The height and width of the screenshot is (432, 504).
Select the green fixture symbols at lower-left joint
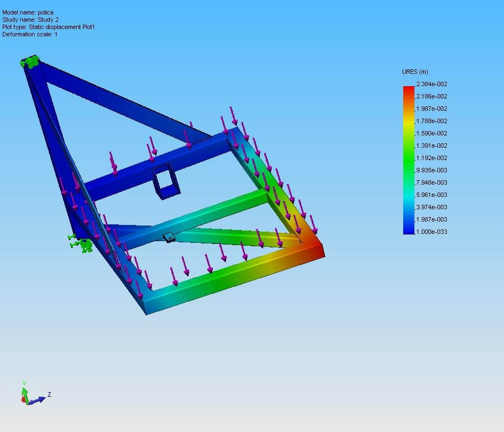[x=81, y=244]
